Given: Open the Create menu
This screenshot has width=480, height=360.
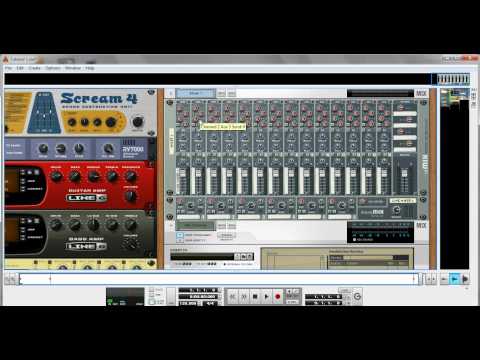Looking at the screenshot, I should (34, 68).
